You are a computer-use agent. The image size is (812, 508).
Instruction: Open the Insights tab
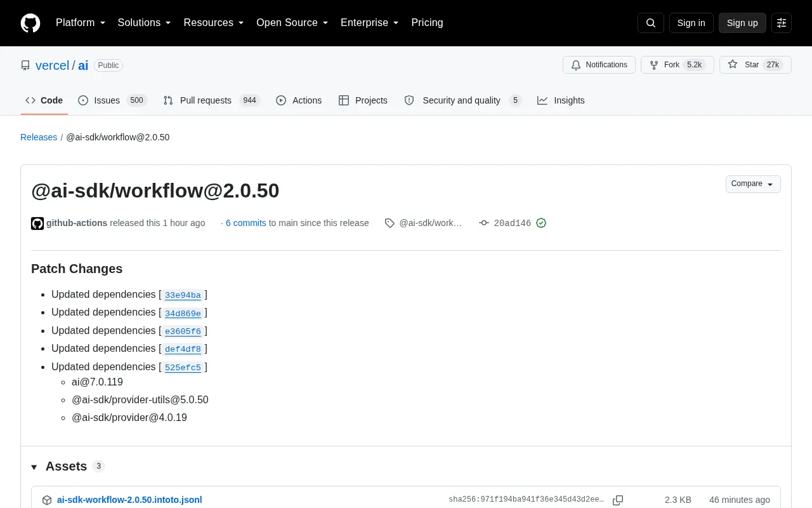pos(561,100)
